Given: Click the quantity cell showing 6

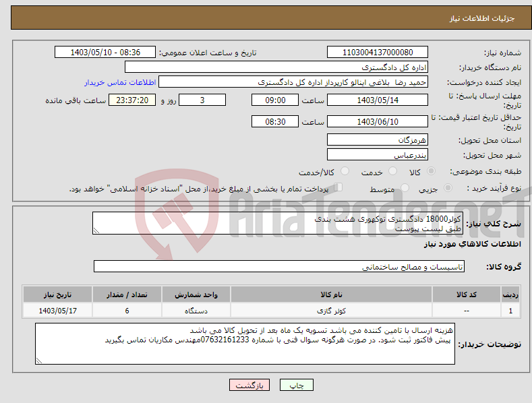Looking at the screenshot, I should click(x=127, y=311).
